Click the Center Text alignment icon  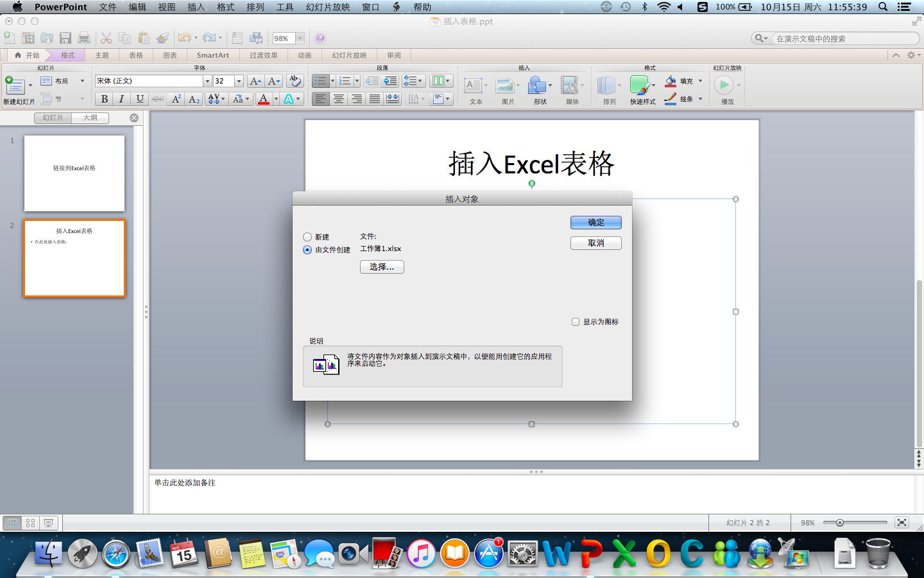tap(338, 99)
